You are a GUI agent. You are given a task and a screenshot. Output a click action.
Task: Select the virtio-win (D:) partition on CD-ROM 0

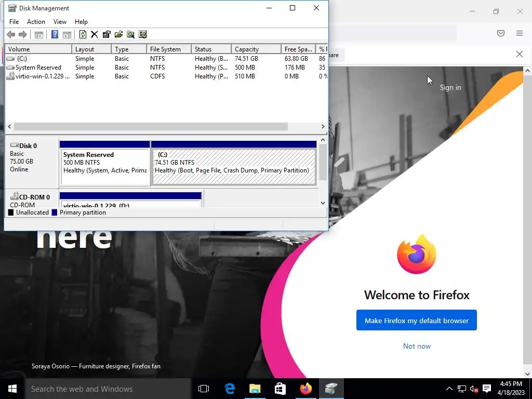coord(130,200)
